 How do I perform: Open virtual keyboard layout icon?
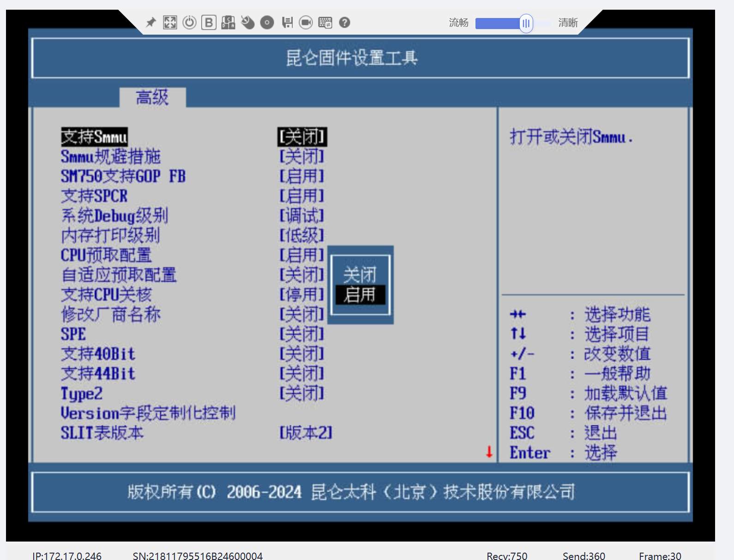pos(325,22)
